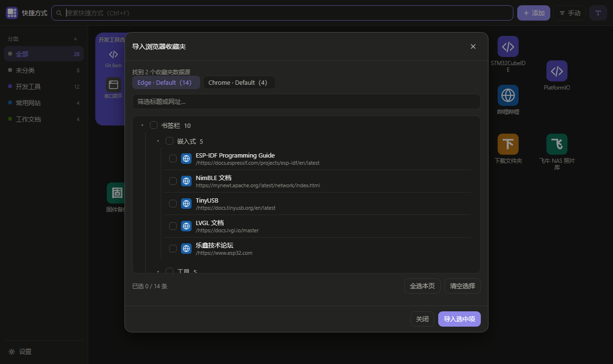Screen dimensions: 613x364
Task: Click the 清空选择 button
Action: pyautogui.click(x=463, y=286)
